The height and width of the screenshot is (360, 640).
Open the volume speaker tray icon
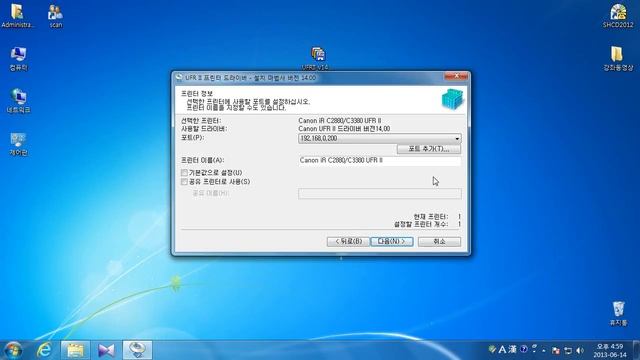point(580,350)
